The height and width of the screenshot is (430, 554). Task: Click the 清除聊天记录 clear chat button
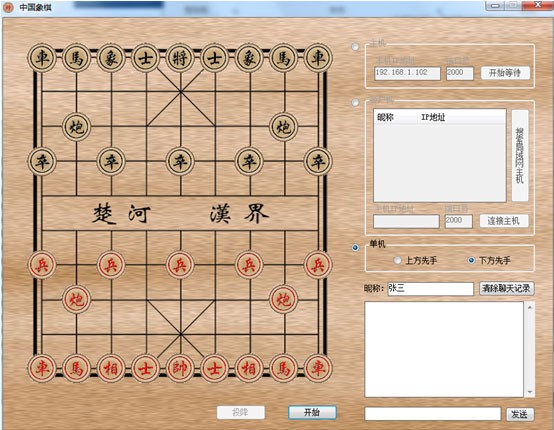(506, 288)
